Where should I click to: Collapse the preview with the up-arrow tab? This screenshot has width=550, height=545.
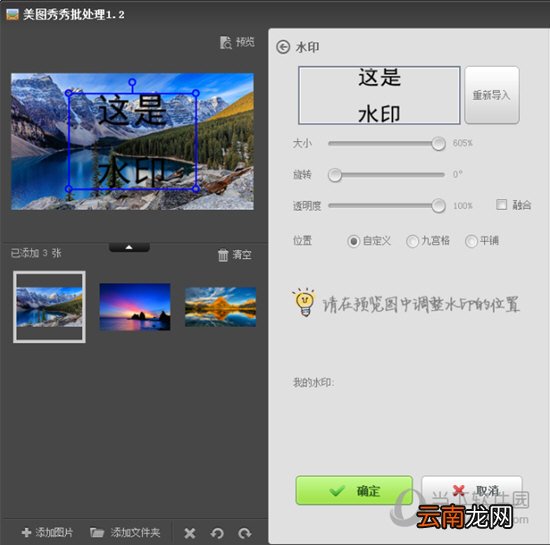(129, 248)
